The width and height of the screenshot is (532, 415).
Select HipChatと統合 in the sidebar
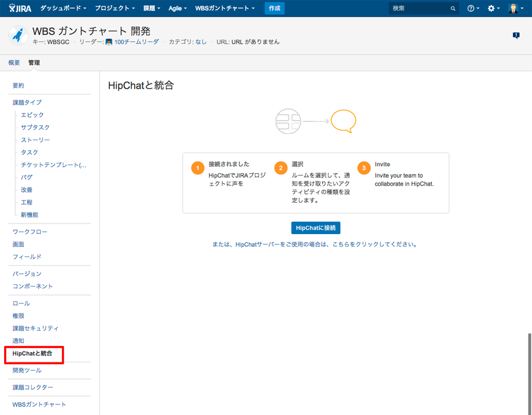pos(33,354)
